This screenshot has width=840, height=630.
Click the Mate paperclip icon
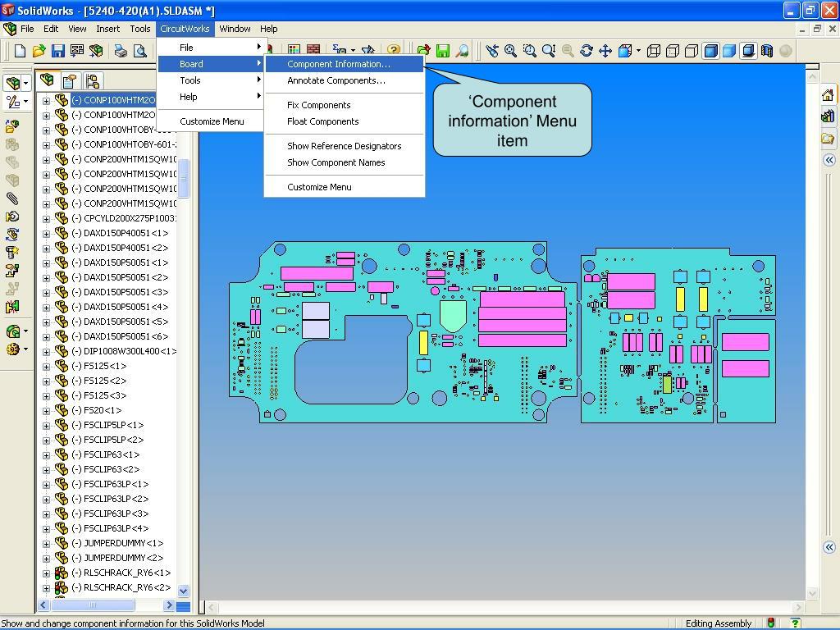[x=12, y=199]
